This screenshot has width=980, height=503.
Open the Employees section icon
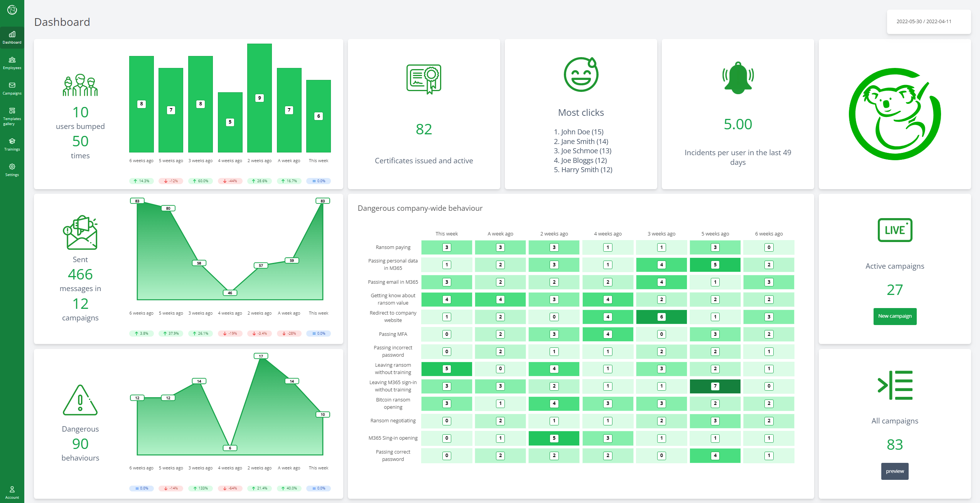tap(12, 60)
